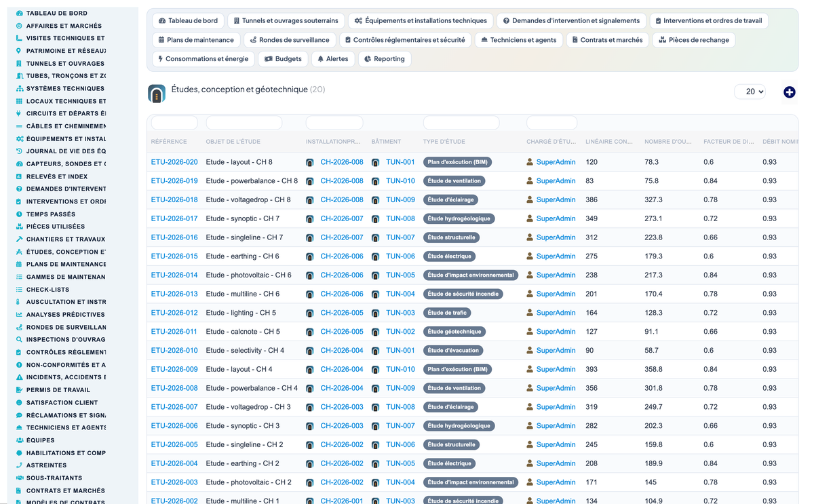This screenshot has height=504, width=814.
Task: Click the Type d'étude filter field
Action: 461,123
